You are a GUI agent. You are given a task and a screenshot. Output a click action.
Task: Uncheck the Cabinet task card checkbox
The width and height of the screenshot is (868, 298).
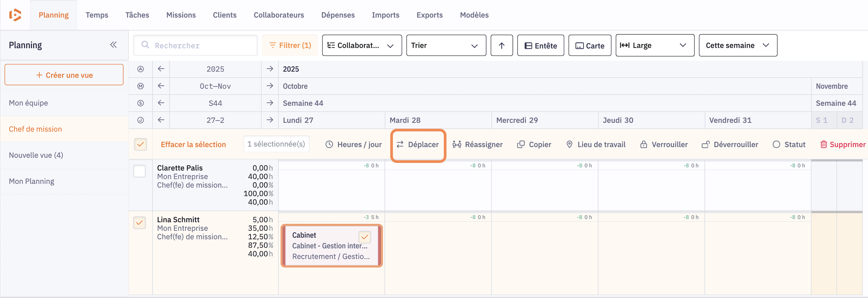(364, 237)
